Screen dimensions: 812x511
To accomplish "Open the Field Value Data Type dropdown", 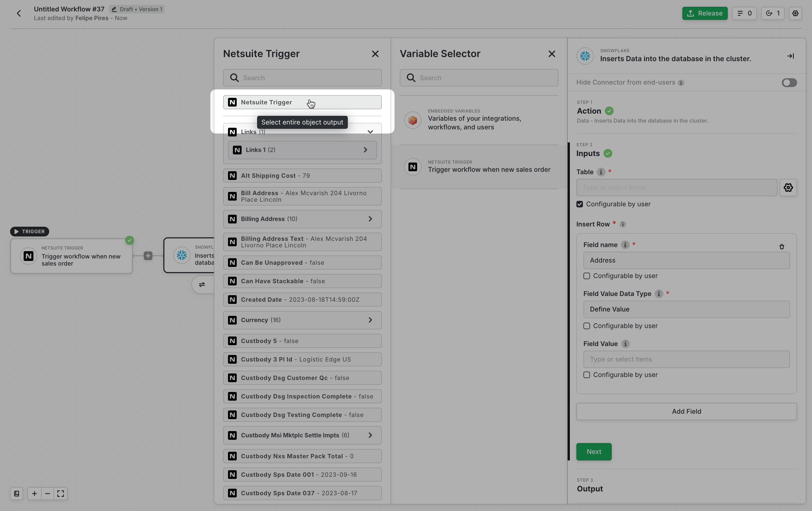I will 686,309.
